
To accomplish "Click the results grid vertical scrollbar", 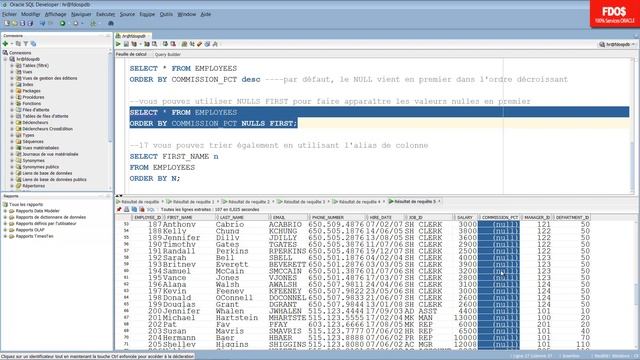I will [637, 284].
